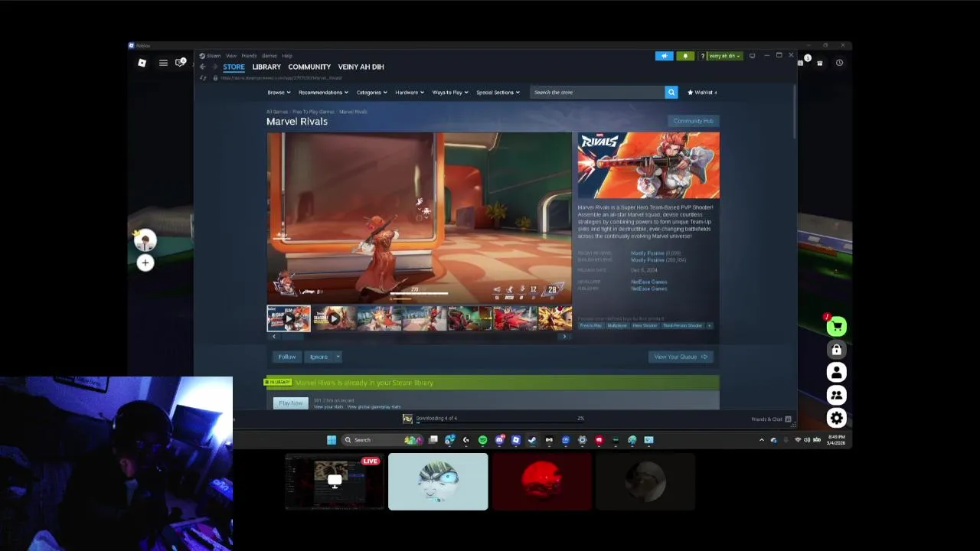The width and height of the screenshot is (980, 551).
Task: Open the Wishlist link
Action: (702, 93)
